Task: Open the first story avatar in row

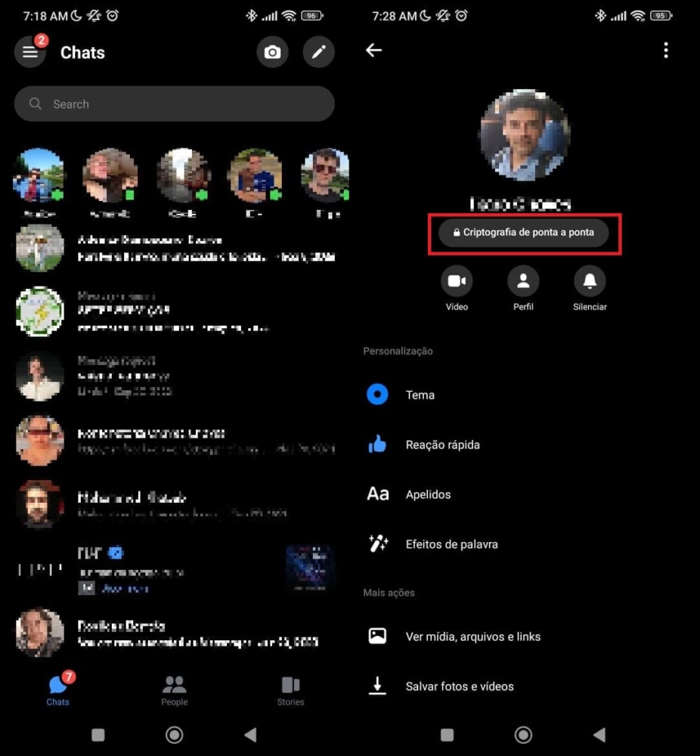Action: tap(39, 175)
